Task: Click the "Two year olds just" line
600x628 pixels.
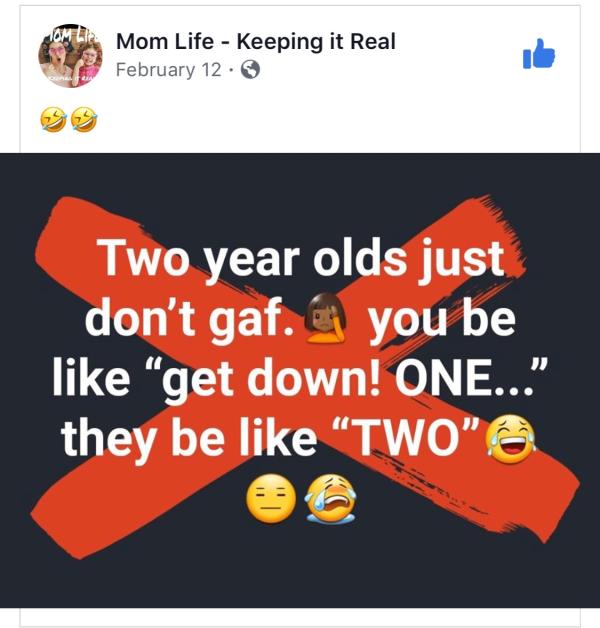Action: click(x=302, y=258)
